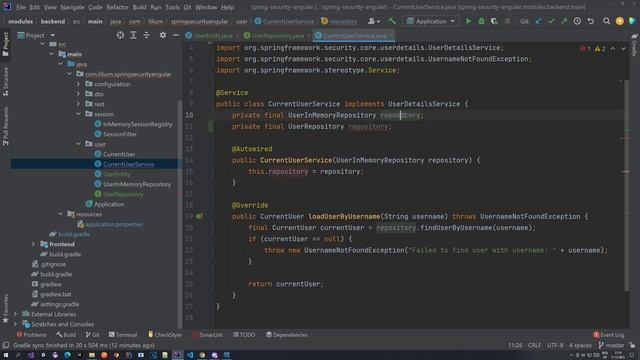Show Git history clock icon

click(x=577, y=21)
